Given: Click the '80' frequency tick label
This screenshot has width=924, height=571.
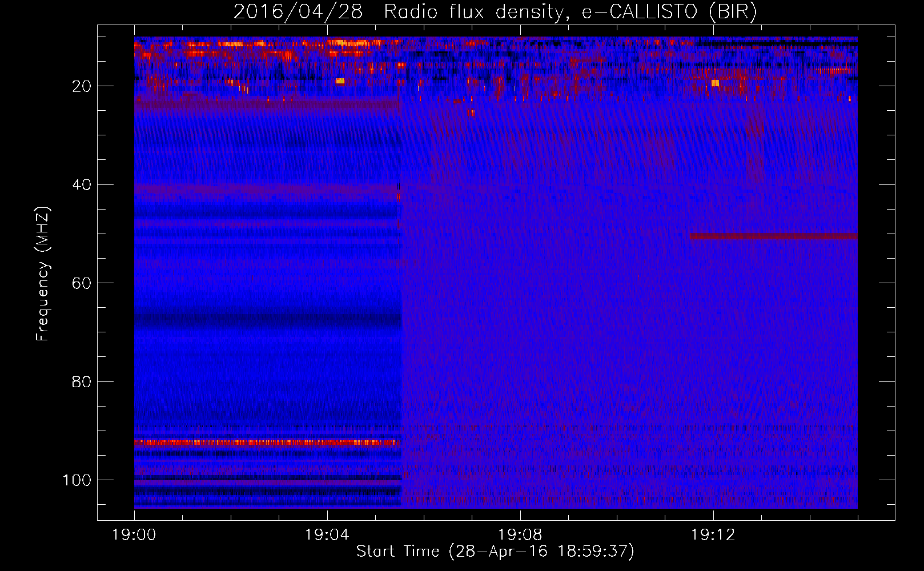Looking at the screenshot, I should click(82, 381).
